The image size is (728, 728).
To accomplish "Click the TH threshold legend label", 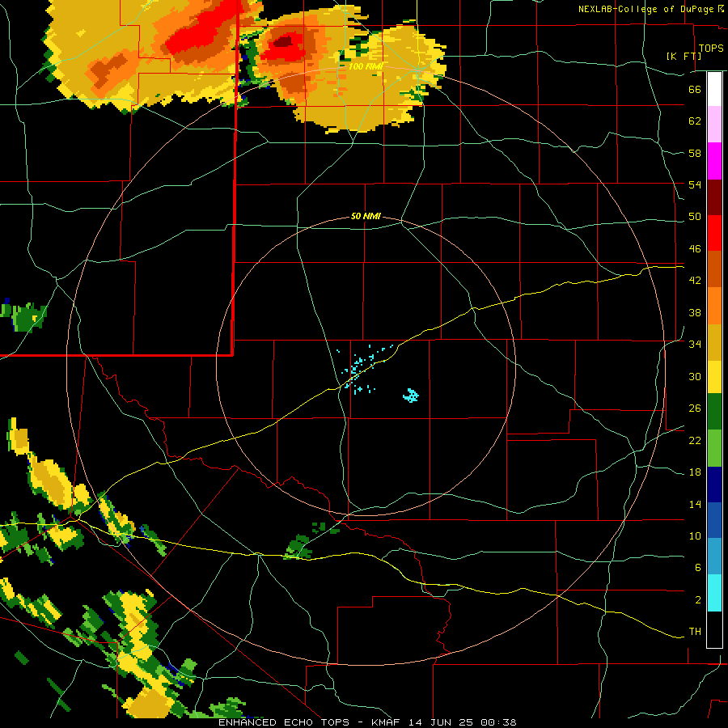I will 695,632.
